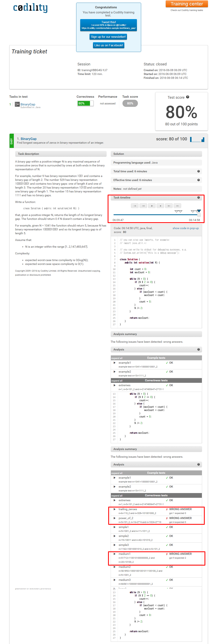Click the rewind timeline button

143,206
